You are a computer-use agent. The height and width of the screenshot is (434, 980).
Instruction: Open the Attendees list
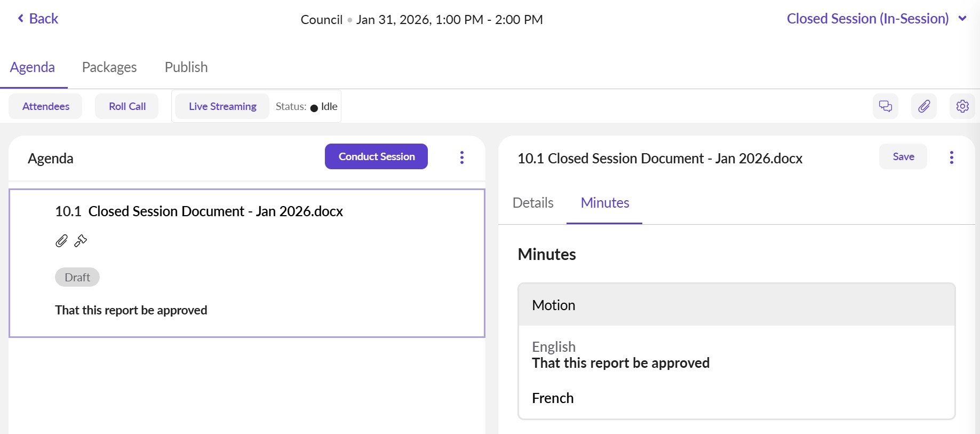46,106
